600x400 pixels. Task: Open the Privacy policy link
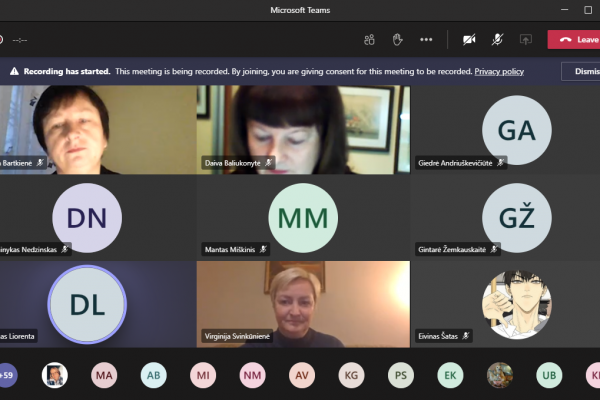point(499,72)
